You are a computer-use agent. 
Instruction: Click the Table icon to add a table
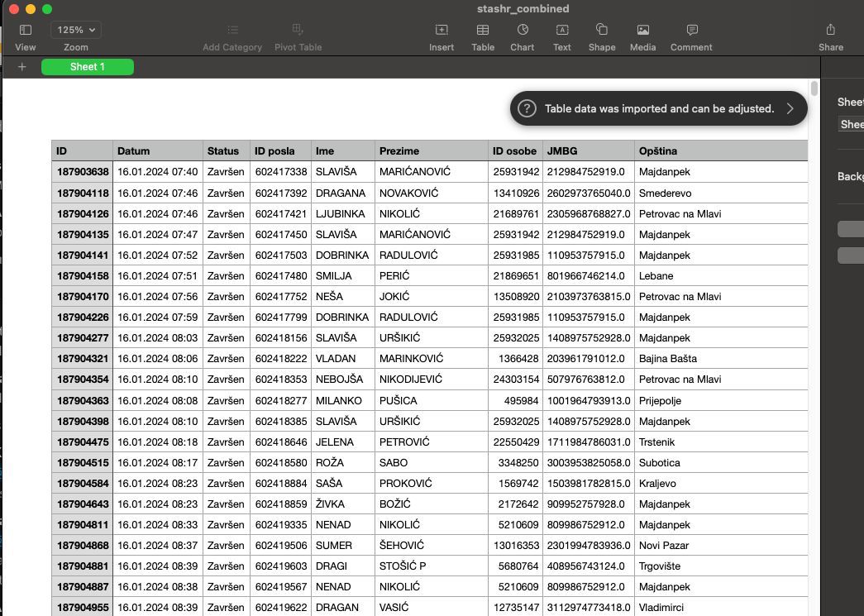coord(483,34)
